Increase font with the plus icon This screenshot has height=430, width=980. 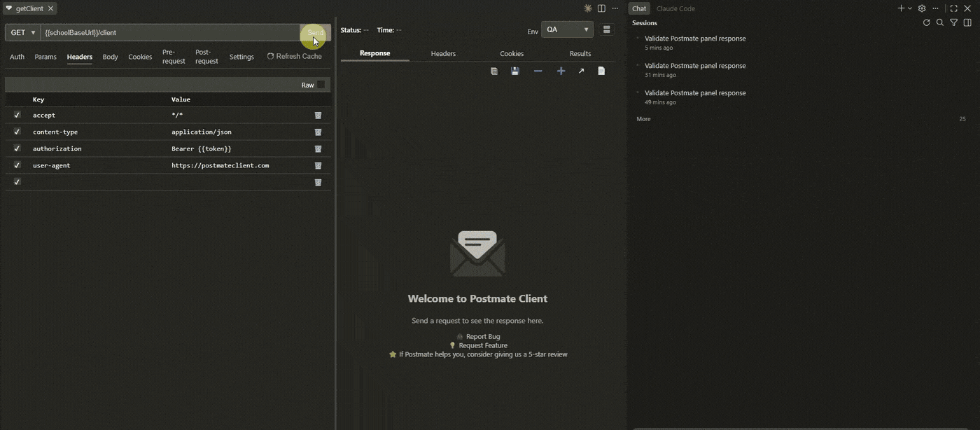[x=561, y=71]
